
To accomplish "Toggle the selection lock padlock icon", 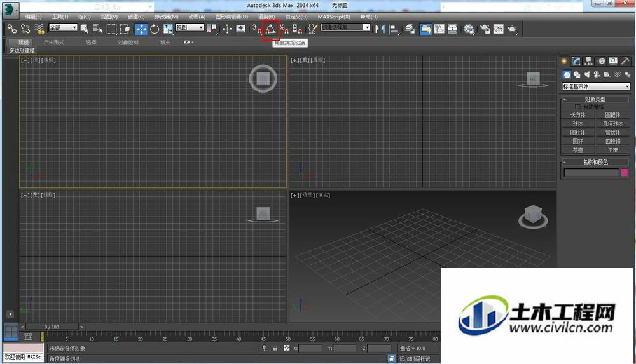I will tap(275, 348).
